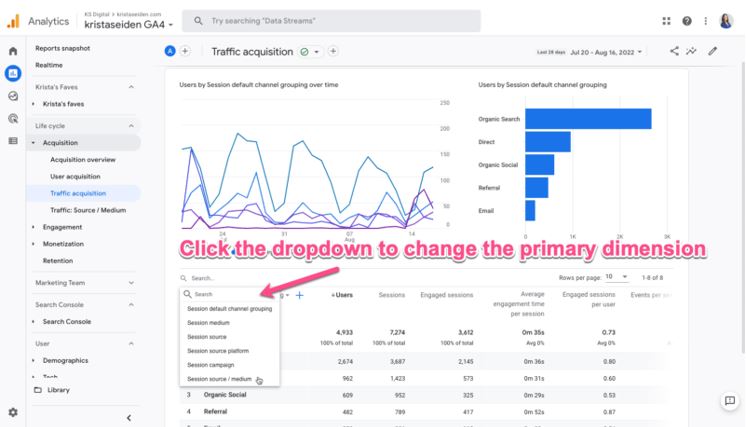Screen dimensions: 746x427
Task: Open report status dropdown arrow
Action: [316, 51]
